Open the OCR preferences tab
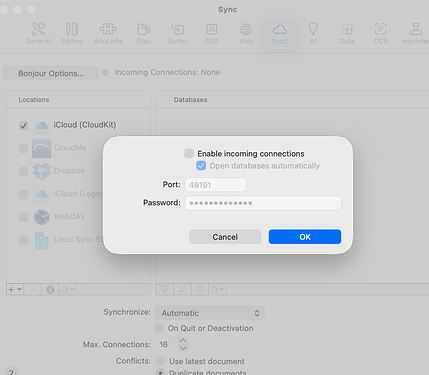The image size is (429, 375). coord(381,34)
